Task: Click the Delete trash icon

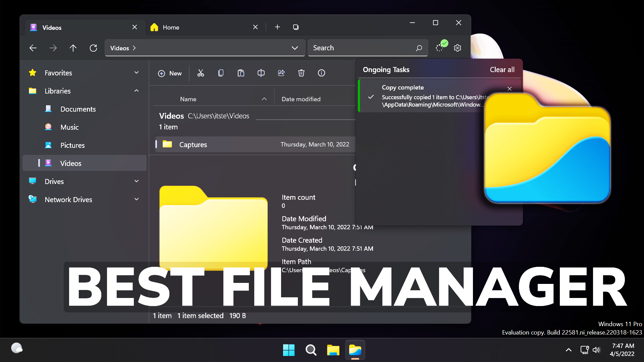Action: point(301,73)
